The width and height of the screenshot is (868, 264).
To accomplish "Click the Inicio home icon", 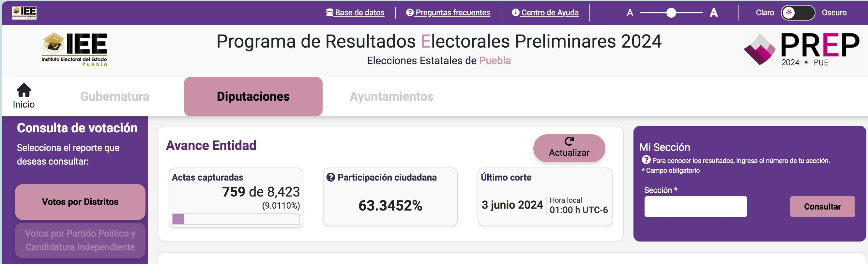I will tap(24, 90).
